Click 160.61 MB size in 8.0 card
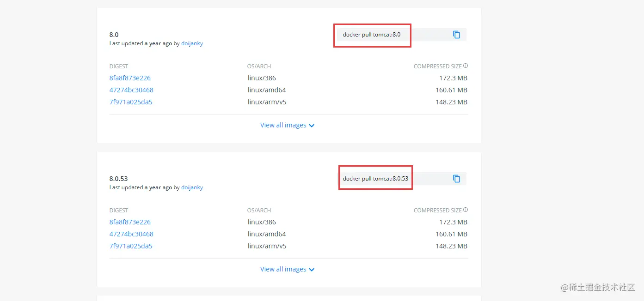This screenshot has width=644, height=301. tap(451, 90)
